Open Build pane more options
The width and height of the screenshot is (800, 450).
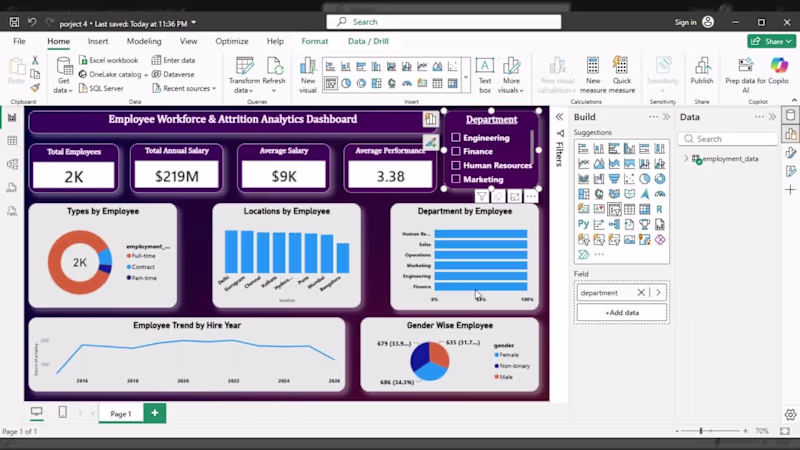[x=653, y=117]
